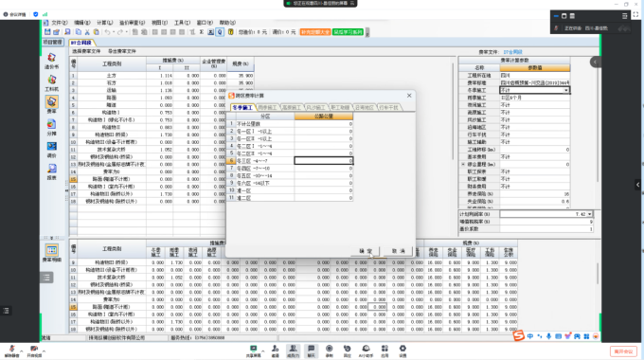This screenshot has width=644, height=360.
Task: Select the 费率 sidebar icon
Action: pos(52,104)
